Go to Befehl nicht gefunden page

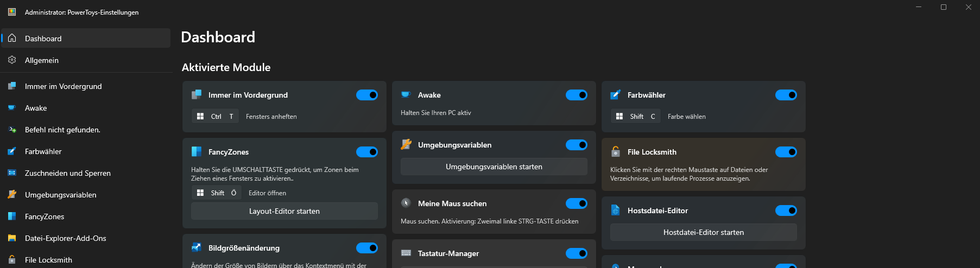(62, 130)
